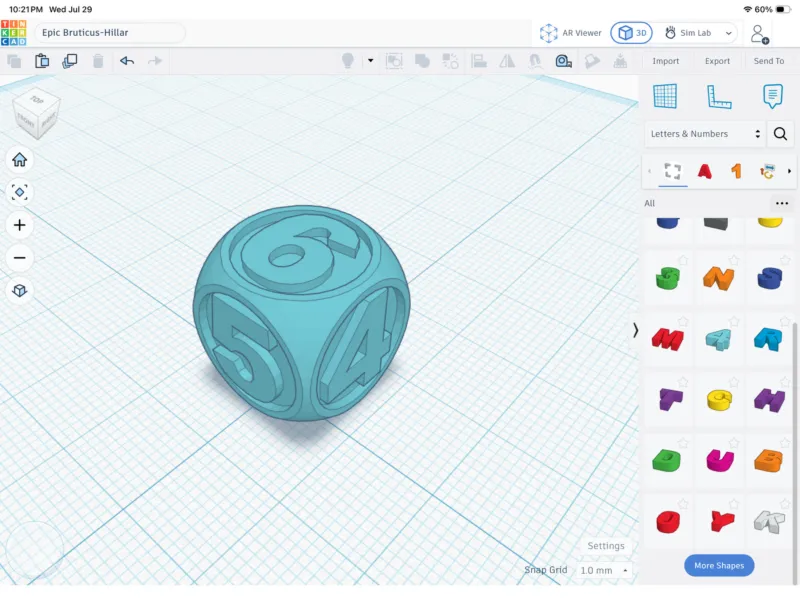Pick the red letter Y shape
This screenshot has width=800, height=600.
tap(721, 521)
